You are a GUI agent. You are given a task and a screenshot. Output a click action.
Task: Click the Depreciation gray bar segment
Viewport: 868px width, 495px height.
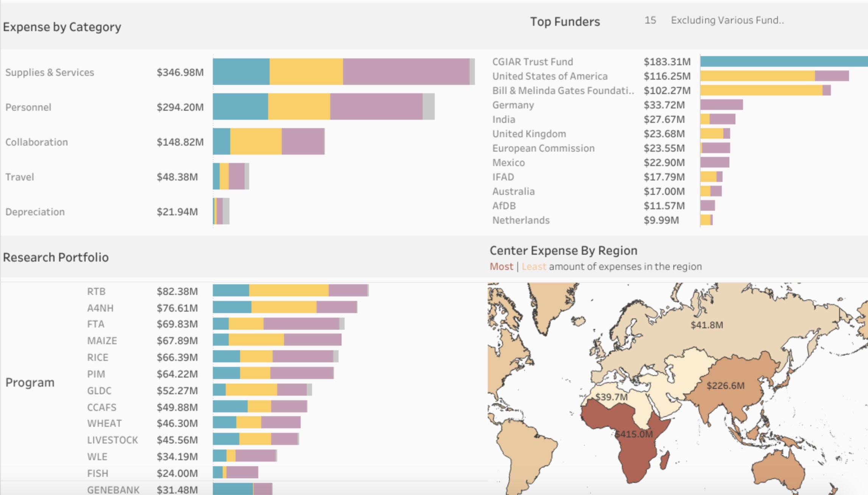click(226, 211)
